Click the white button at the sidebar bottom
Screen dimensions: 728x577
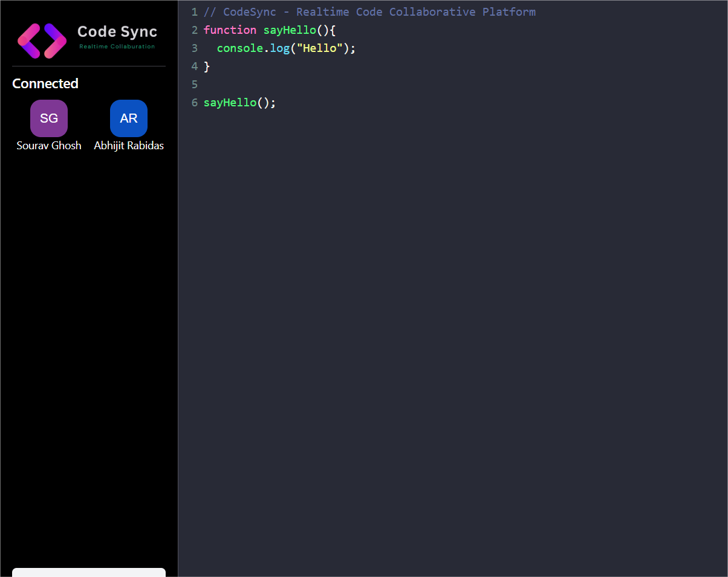point(88,573)
